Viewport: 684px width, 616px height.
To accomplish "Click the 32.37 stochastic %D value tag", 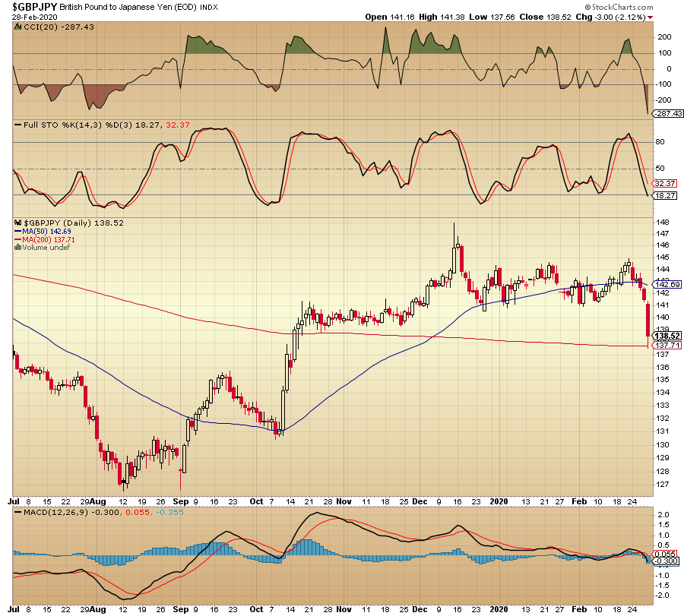I will pyautogui.click(x=664, y=184).
